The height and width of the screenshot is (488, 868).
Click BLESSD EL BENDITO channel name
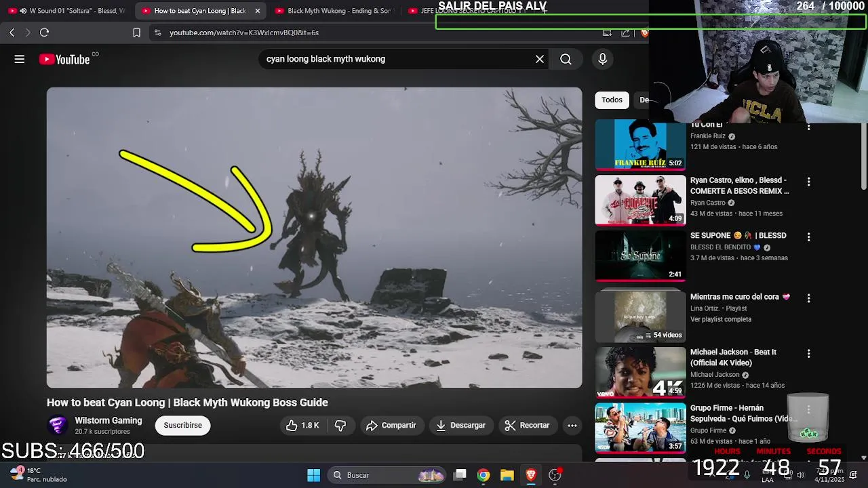coord(726,247)
